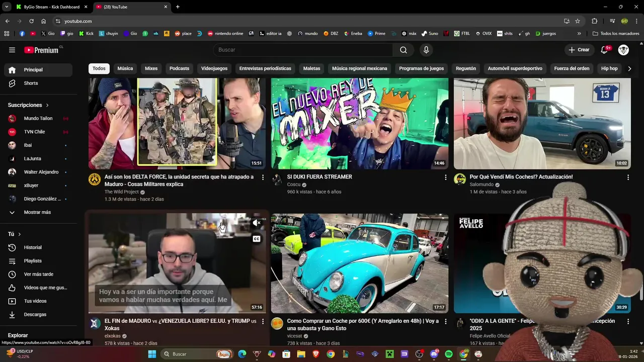Open the Chrome extensions puzzle icon

click(595, 21)
